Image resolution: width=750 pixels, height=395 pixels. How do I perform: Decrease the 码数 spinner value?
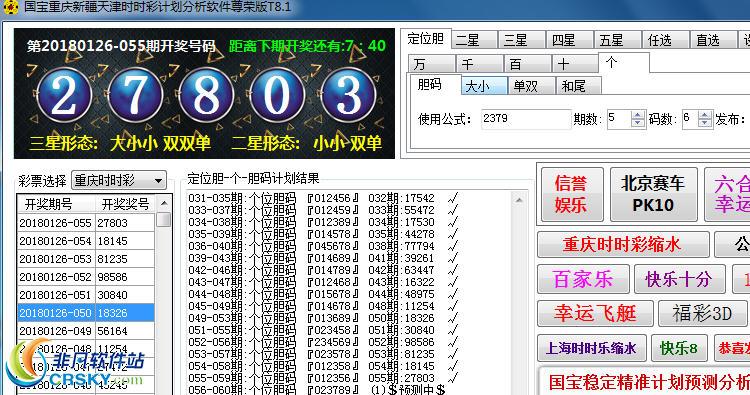coord(705,123)
